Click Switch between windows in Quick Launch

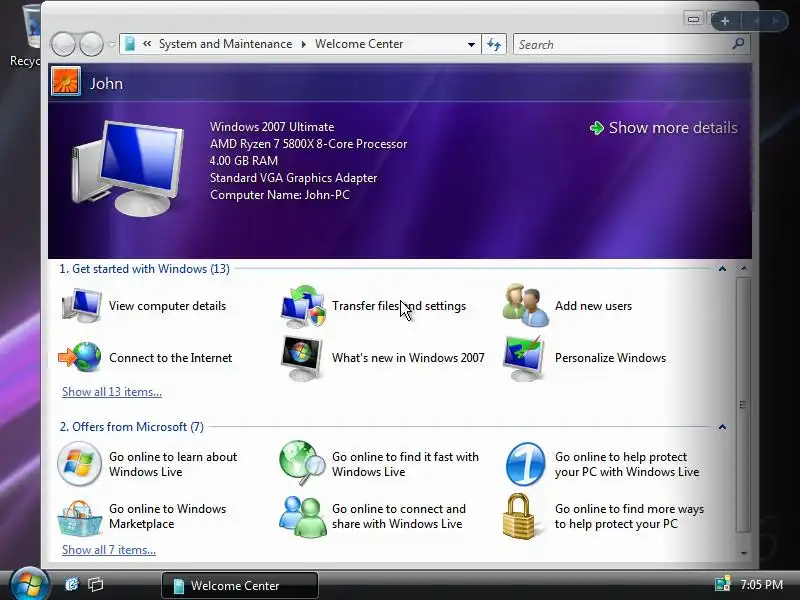point(95,584)
